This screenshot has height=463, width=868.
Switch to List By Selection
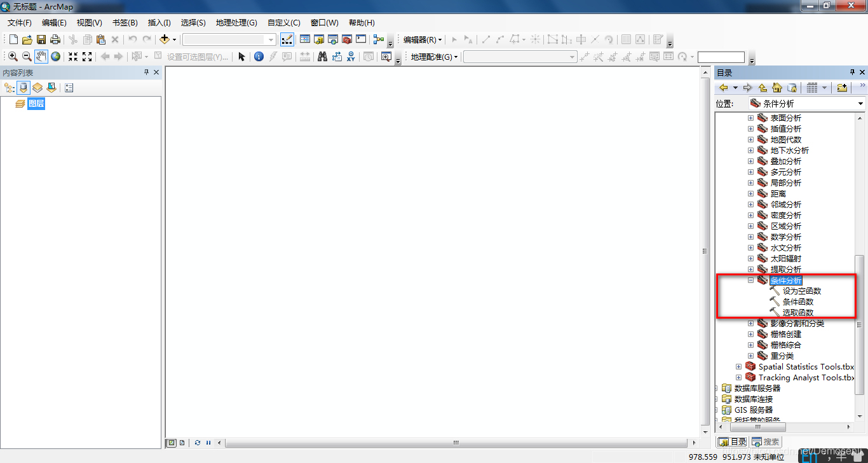pyautogui.click(x=51, y=88)
